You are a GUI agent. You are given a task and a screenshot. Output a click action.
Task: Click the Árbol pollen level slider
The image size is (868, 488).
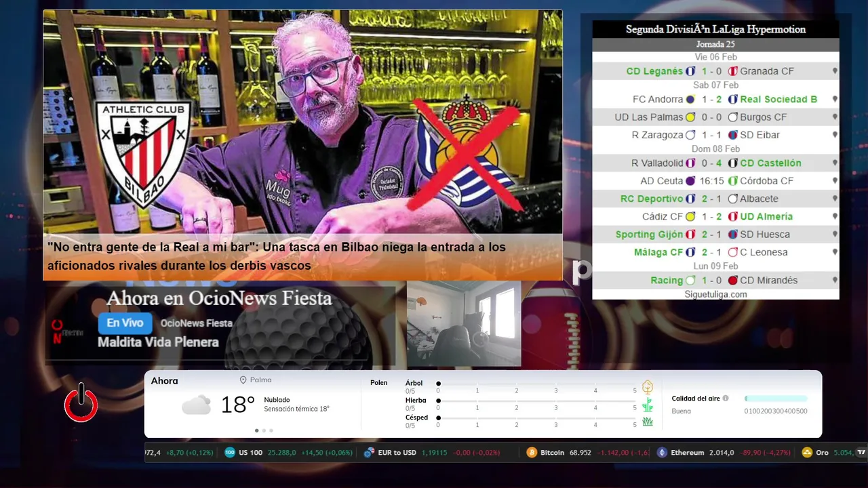pos(536,384)
